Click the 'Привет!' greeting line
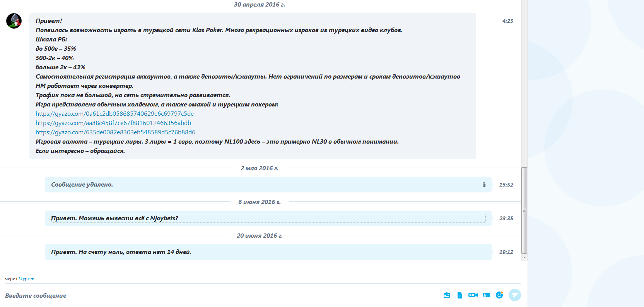This screenshot has width=644, height=307. point(49,21)
